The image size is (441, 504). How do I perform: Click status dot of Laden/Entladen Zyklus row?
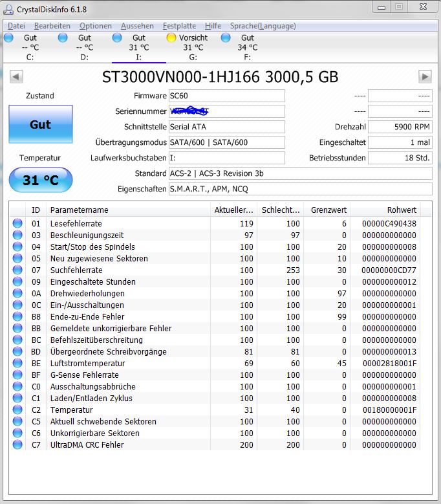(x=17, y=398)
